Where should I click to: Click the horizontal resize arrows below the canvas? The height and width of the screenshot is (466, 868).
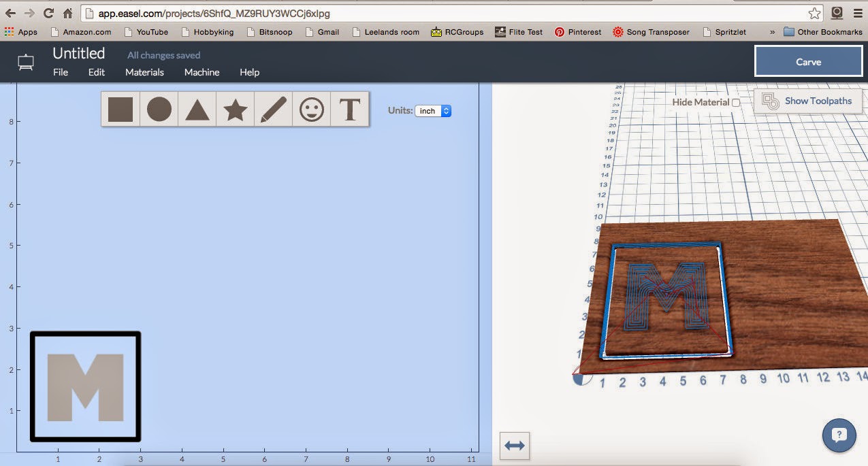click(515, 446)
